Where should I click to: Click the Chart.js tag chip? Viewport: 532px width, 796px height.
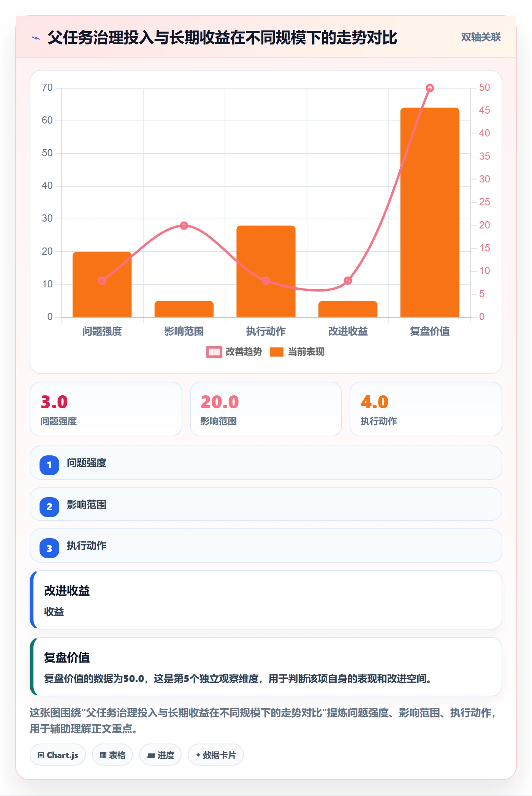click(58, 755)
